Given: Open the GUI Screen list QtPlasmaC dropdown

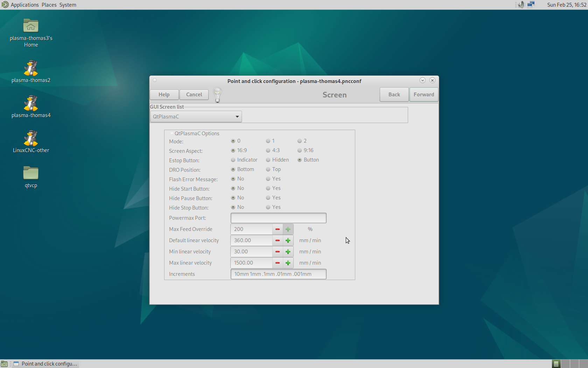Looking at the screenshot, I should tap(196, 117).
